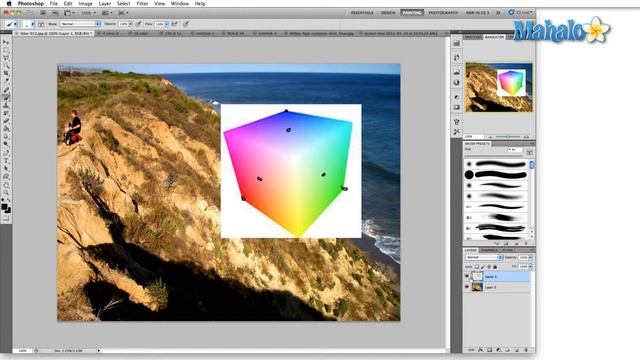Select the Clone Stamp tool
640x360 pixels.
[x=6, y=105]
